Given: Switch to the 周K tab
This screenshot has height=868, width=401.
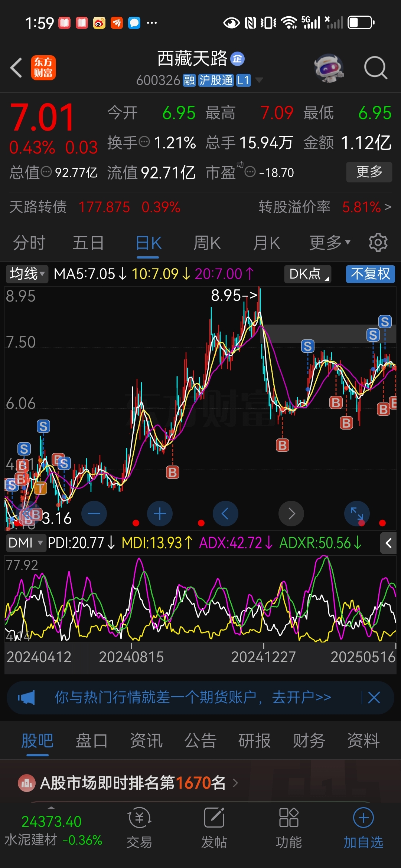Looking at the screenshot, I should [x=207, y=243].
